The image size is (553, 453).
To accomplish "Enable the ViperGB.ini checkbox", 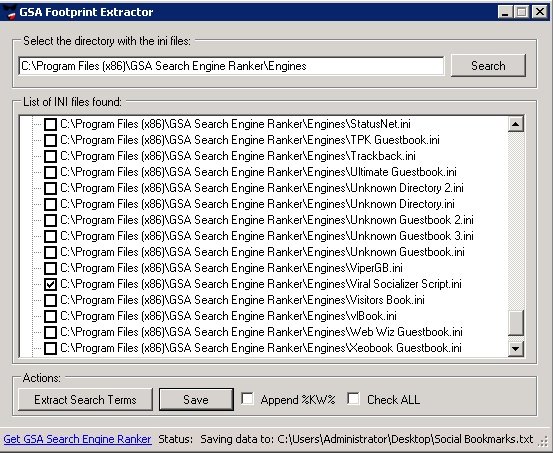I will click(x=50, y=268).
